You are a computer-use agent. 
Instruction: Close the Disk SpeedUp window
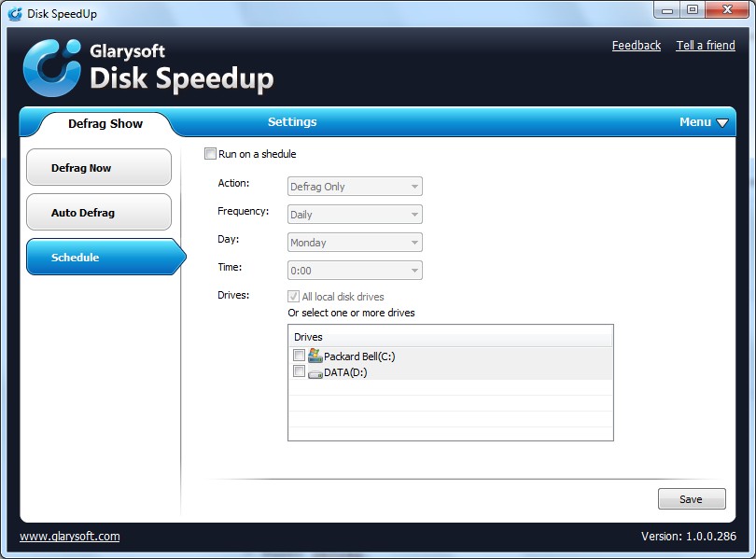click(x=727, y=9)
